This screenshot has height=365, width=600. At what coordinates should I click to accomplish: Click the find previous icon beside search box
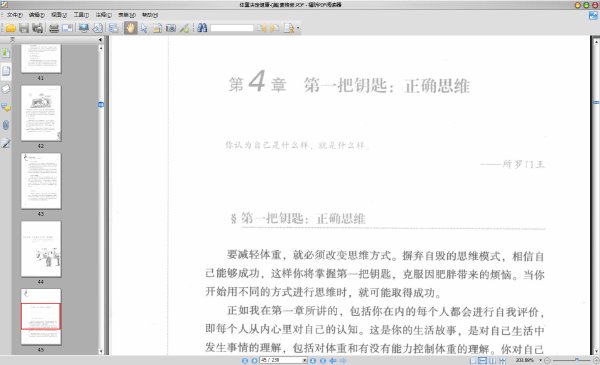[261, 28]
